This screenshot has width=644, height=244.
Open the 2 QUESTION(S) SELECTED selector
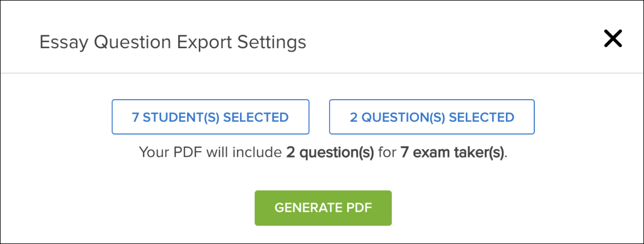pos(432,117)
